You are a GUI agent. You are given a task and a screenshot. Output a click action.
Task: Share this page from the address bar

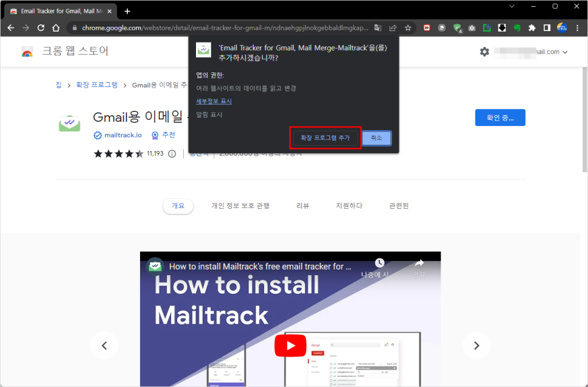tap(393, 28)
